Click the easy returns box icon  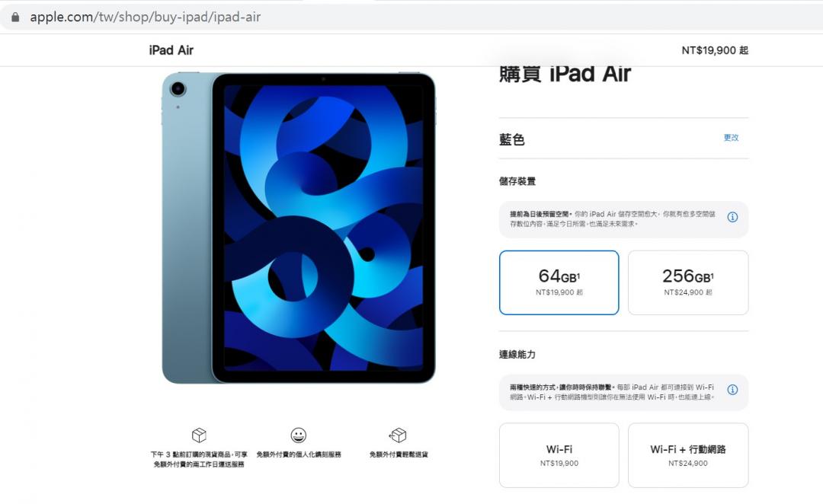pyautogui.click(x=398, y=435)
